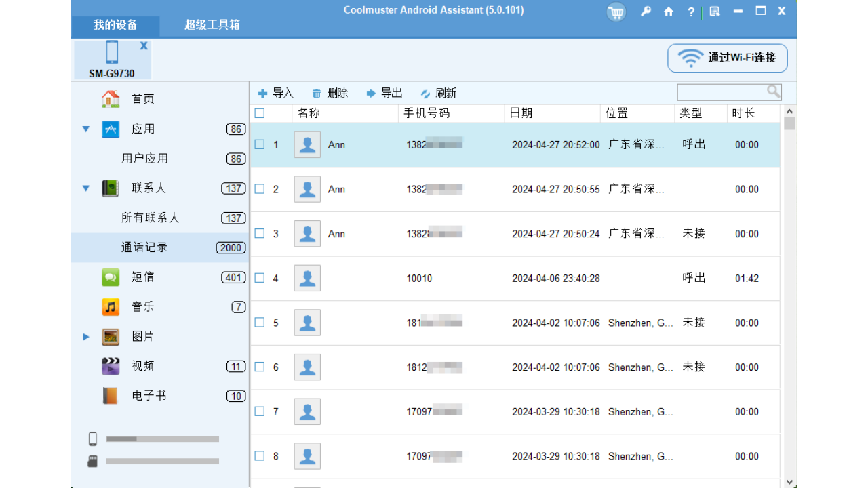
Task: Click the shopping cart icon in title bar
Action: pos(615,12)
